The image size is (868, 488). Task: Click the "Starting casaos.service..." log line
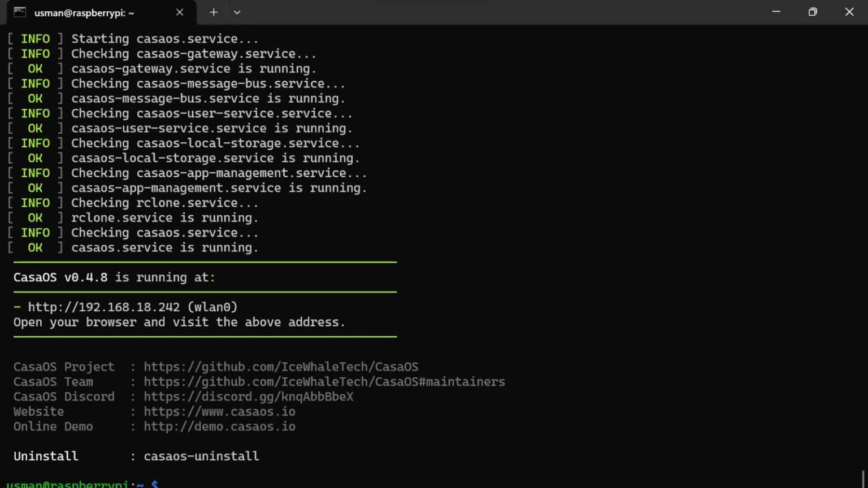tap(164, 39)
